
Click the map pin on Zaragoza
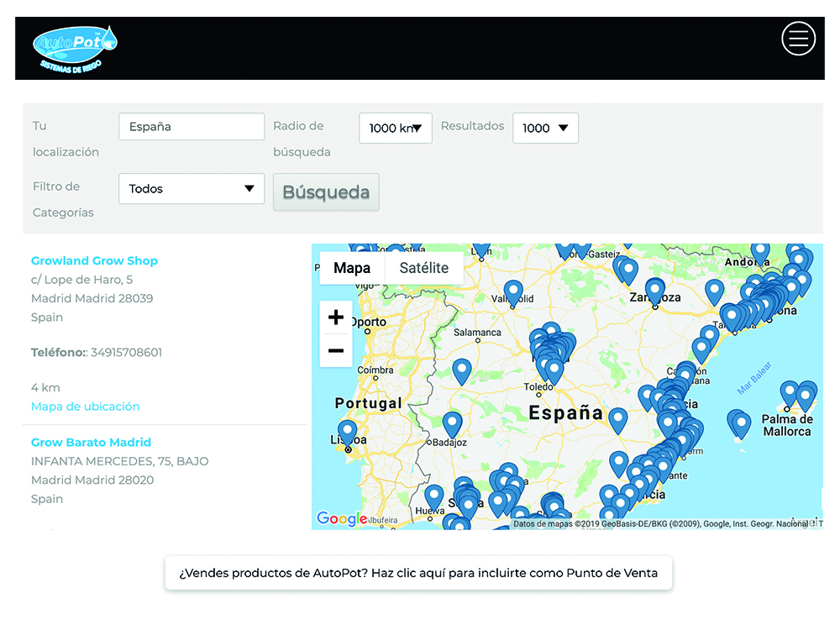pos(655,290)
